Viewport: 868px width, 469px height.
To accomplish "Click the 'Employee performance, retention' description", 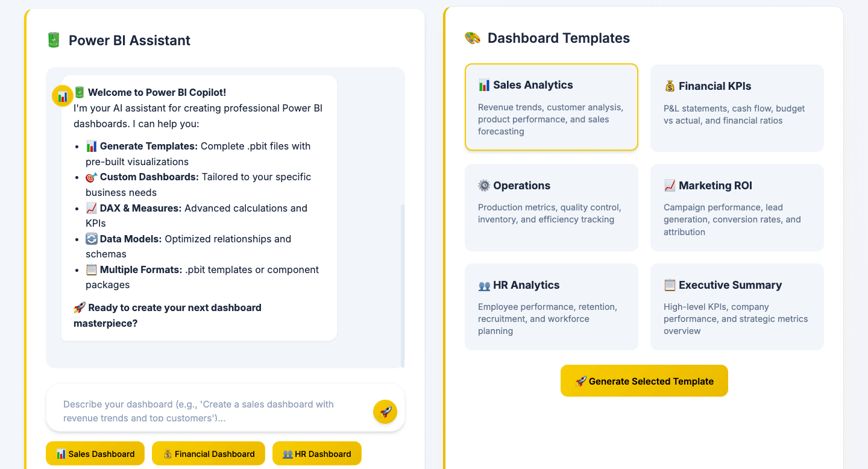I will [547, 319].
